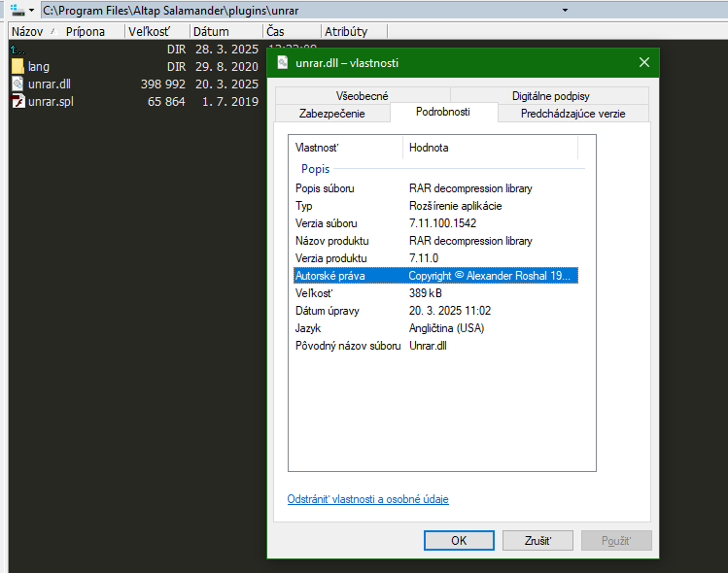Screen dimensions: 728x573
Task: Click the value Unrar.dll
Action: tap(428, 346)
